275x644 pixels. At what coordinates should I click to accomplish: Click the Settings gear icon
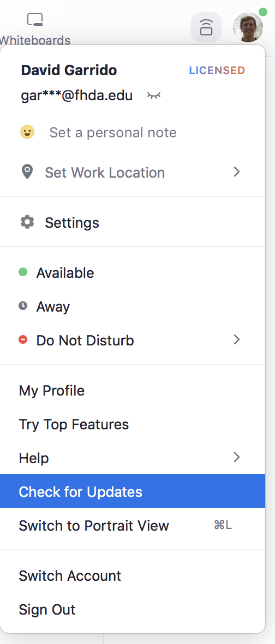coord(27,222)
